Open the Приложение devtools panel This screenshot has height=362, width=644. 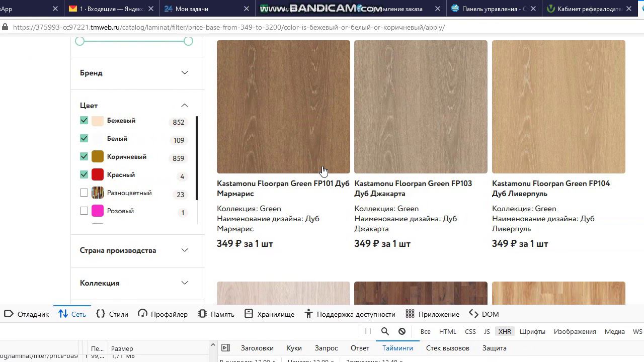point(433,314)
